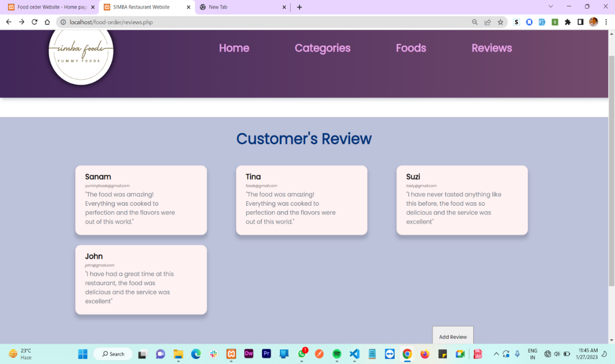Open the Chrome three-dot menu
Viewport: 615px width, 364px height.
[x=606, y=22]
